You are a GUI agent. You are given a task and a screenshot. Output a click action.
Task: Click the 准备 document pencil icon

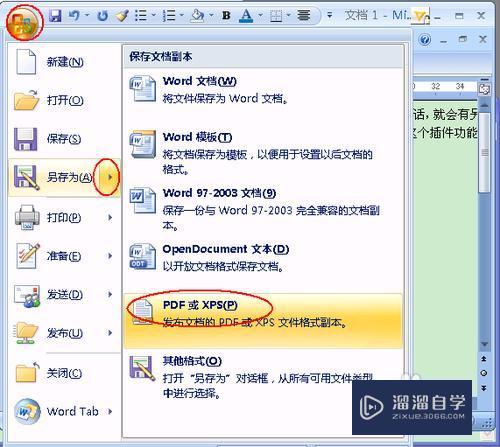tap(27, 256)
